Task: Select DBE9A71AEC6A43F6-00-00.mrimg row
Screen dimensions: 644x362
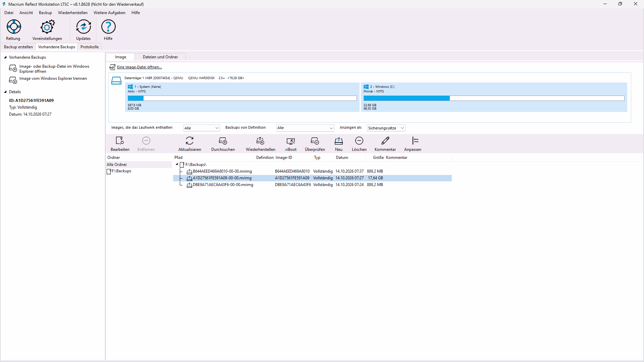Action: (312, 185)
